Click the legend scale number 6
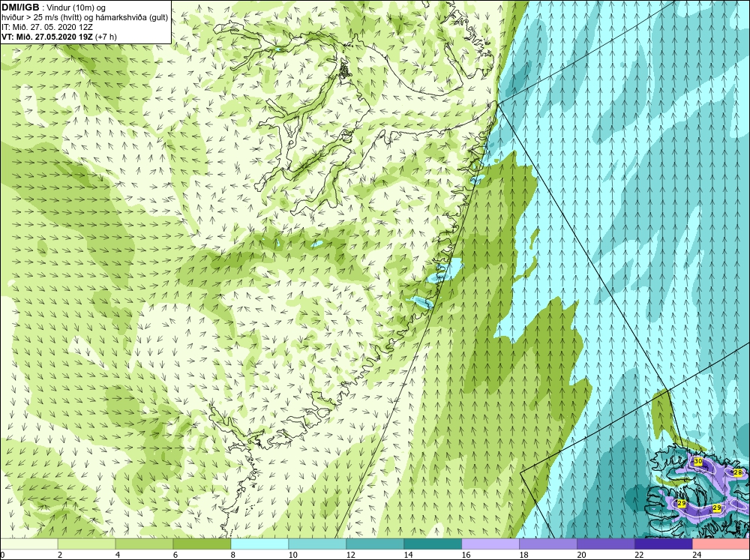This screenshot has width=750, height=560. pyautogui.click(x=175, y=555)
